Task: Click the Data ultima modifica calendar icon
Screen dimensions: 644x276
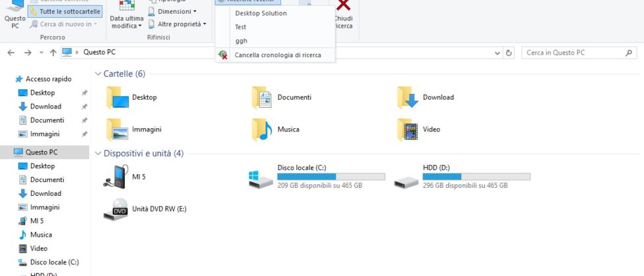Action: 127,5
